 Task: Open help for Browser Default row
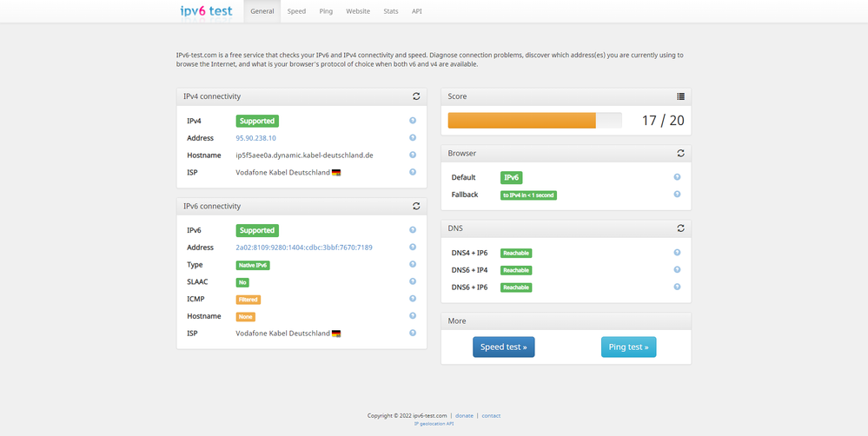click(x=677, y=177)
